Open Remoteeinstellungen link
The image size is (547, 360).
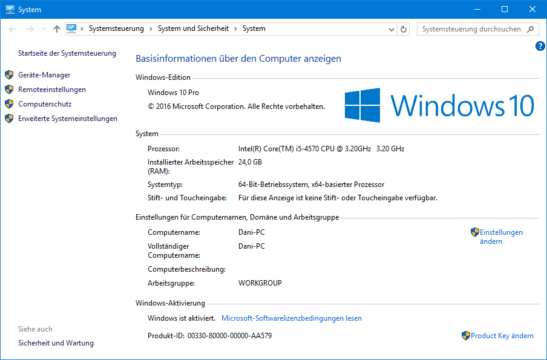click(52, 90)
